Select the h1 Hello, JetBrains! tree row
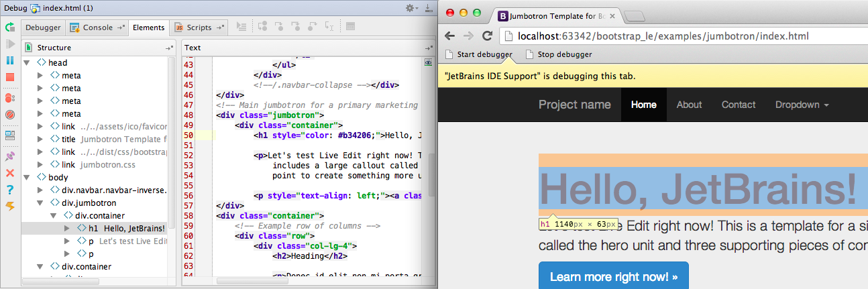868x289 pixels. click(x=94, y=228)
